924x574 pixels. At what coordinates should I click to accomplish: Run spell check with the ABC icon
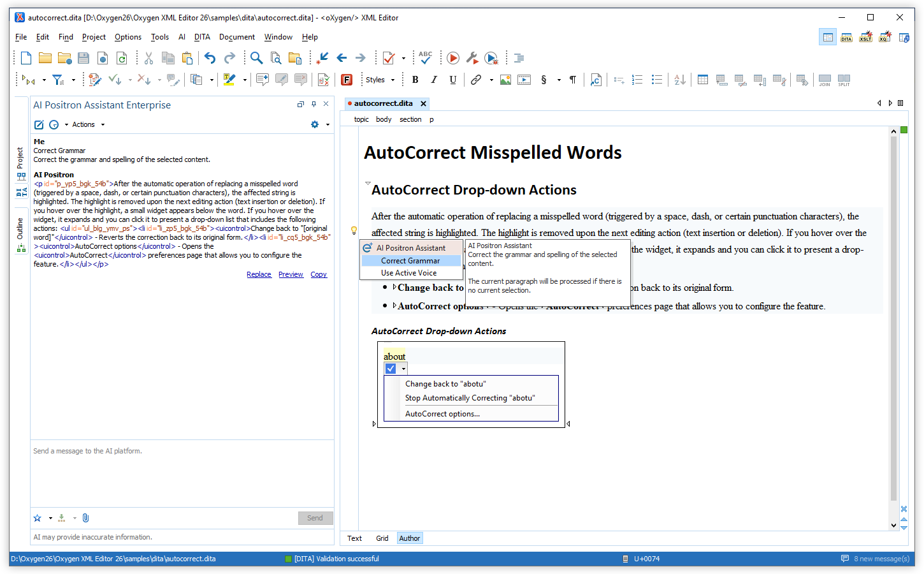[x=426, y=58]
